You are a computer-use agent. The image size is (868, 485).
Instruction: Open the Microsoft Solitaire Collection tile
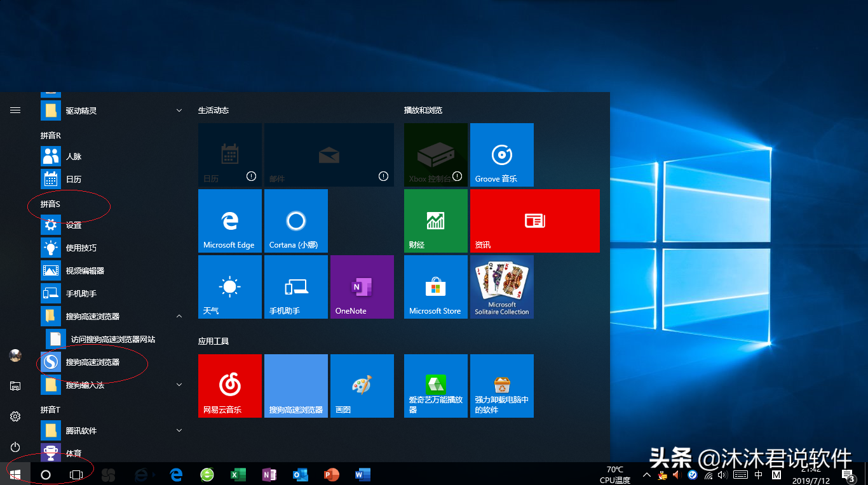pos(501,286)
